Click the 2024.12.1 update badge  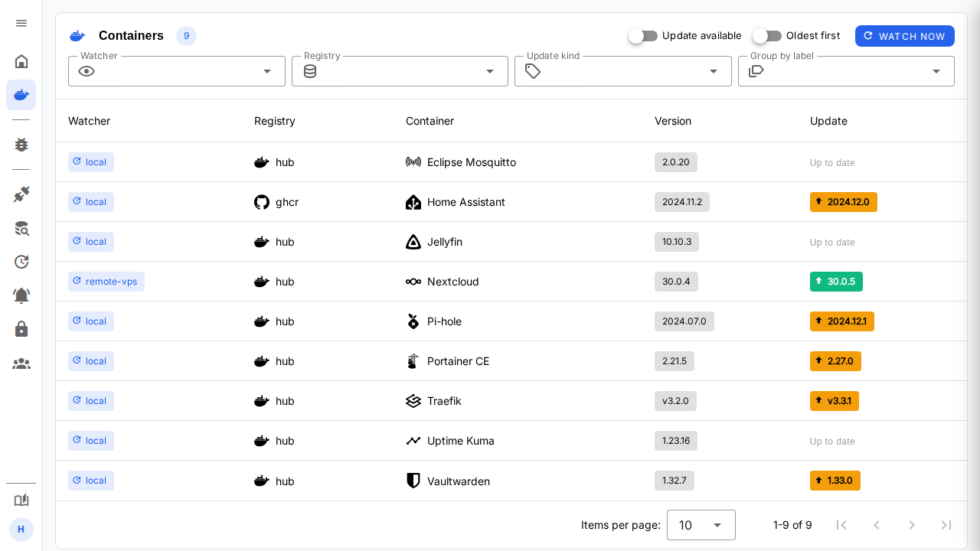[x=842, y=321]
